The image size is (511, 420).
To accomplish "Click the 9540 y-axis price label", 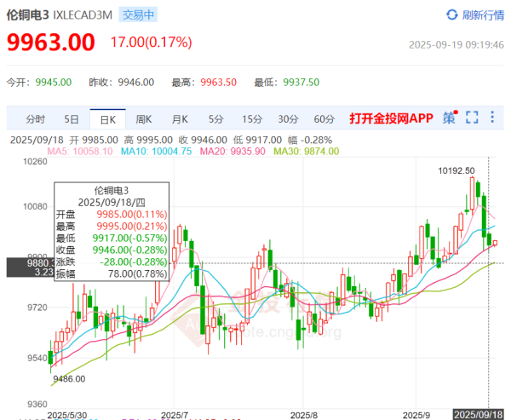I will point(37,358).
